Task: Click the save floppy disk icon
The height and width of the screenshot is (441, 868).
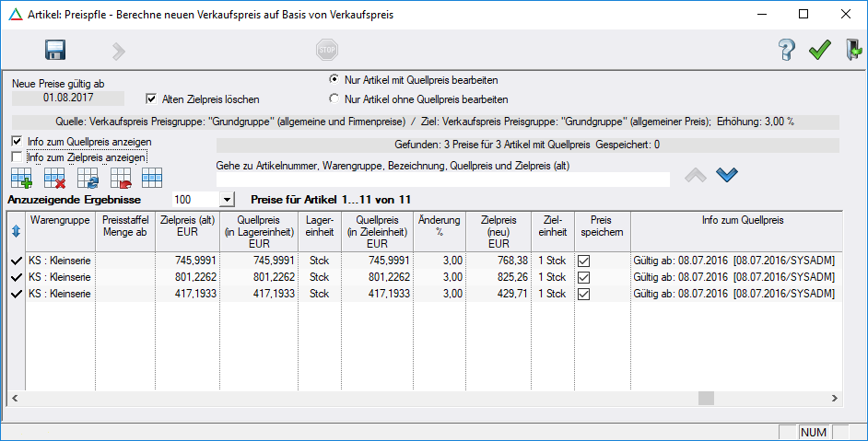Action: (x=54, y=51)
